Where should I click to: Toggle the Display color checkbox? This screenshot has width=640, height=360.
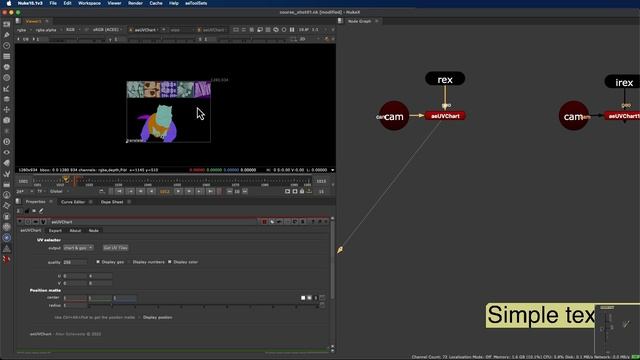pos(170,262)
